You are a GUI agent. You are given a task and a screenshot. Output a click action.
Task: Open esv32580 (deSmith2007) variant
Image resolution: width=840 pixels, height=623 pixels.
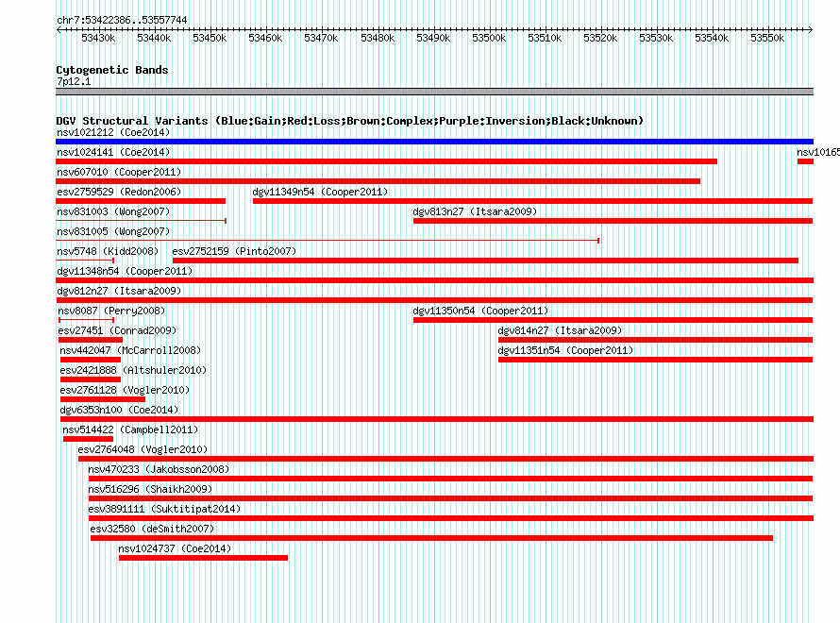(x=152, y=529)
